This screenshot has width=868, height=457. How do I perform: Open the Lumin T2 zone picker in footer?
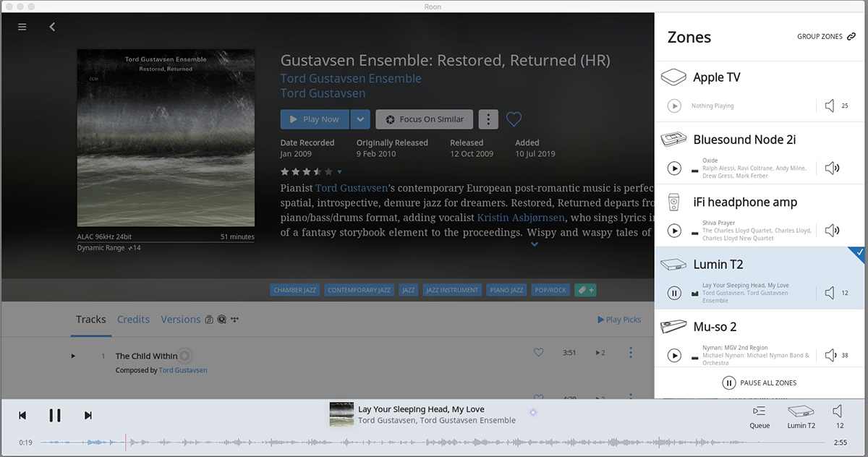coord(801,417)
